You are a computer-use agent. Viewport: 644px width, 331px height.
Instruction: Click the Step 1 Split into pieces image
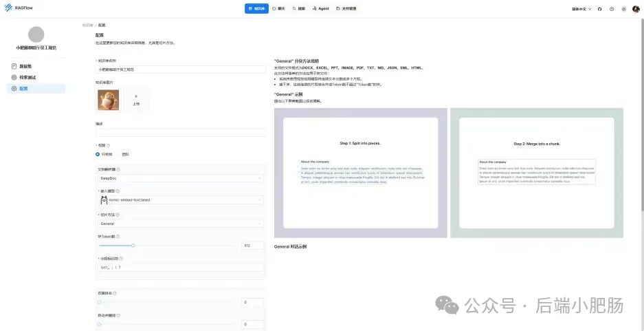coord(361,173)
